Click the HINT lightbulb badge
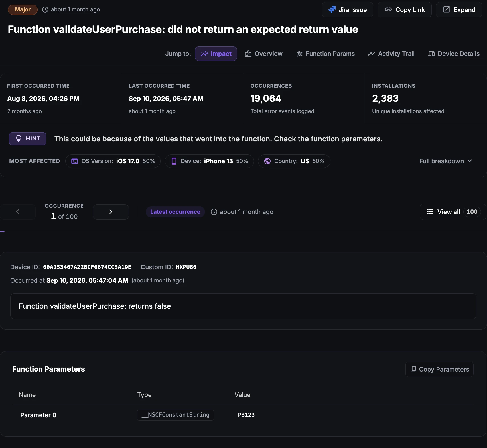Screen dimensions: 487x448 (28, 139)
